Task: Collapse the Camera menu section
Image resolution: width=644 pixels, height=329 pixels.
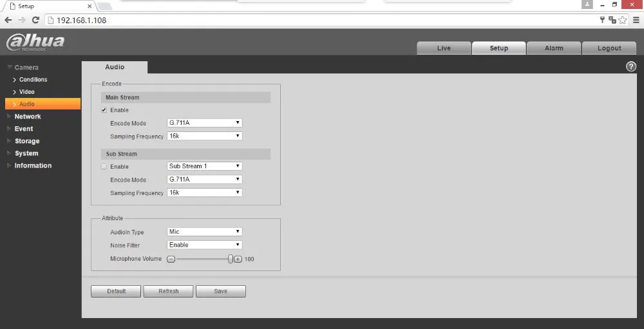Action: coord(26,68)
